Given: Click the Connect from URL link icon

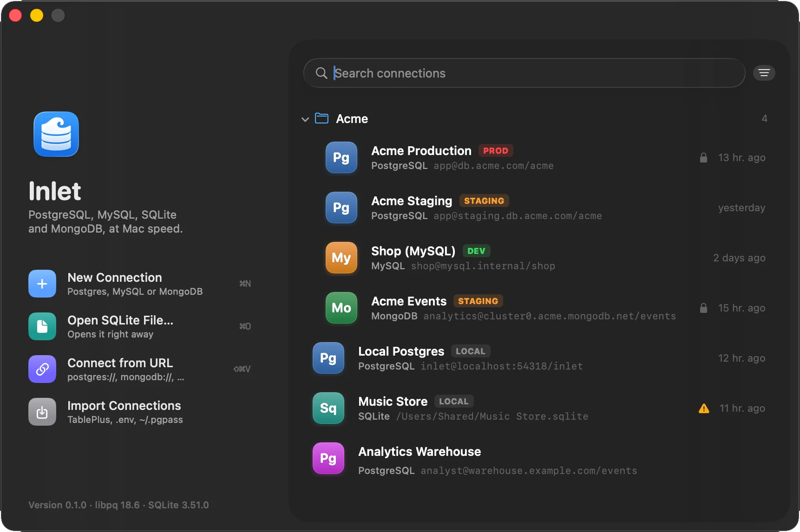Looking at the screenshot, I should click(x=42, y=369).
